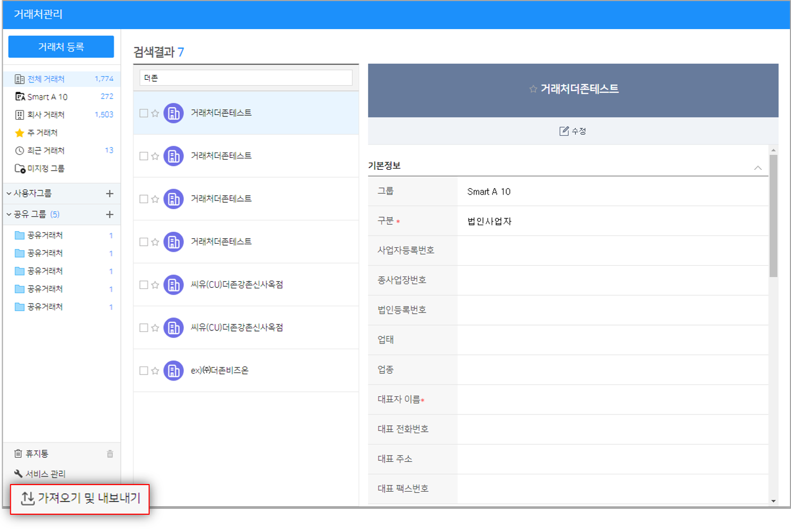Click the search field containing 더존

pos(246,78)
